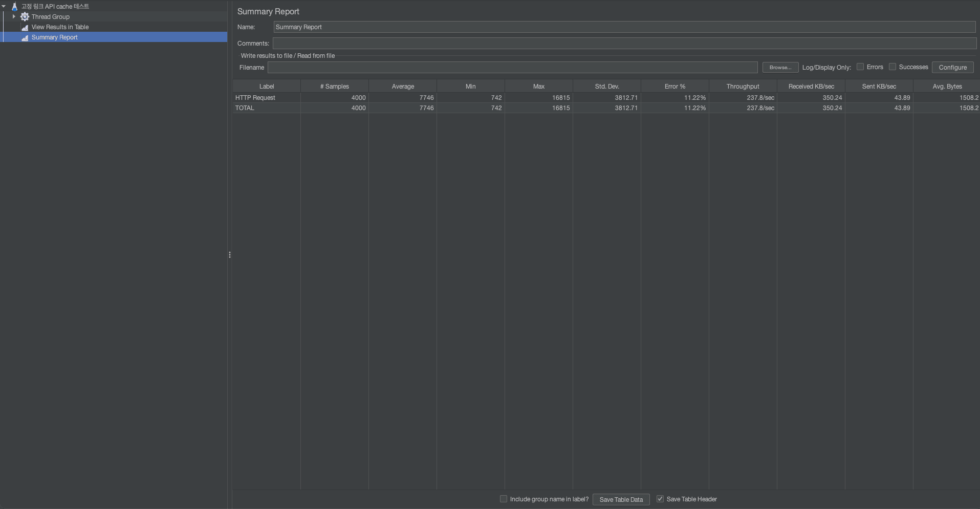Expand the Thread Group node
Screen dimensions: 980x509
(14, 16)
